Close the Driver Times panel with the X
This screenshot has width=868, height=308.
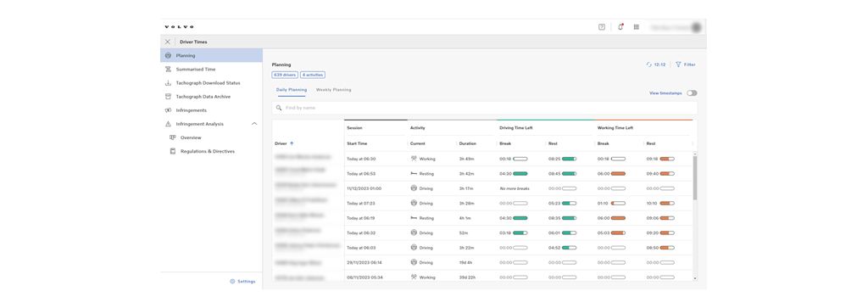coord(168,42)
